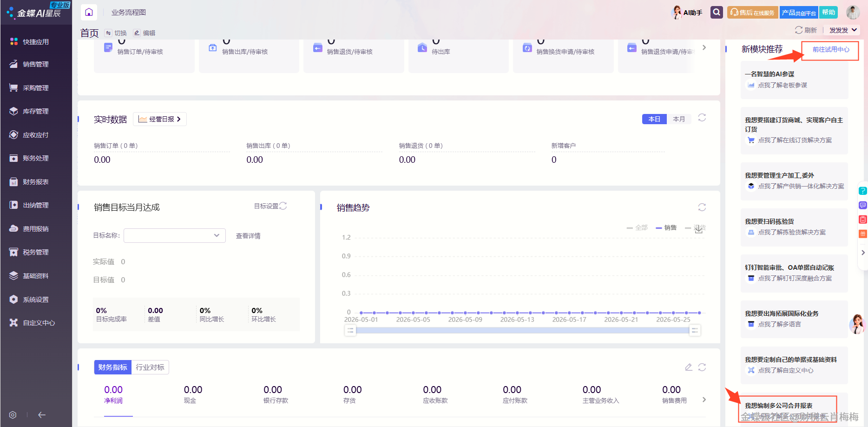Toggle 全部 series in chart legend
This screenshot has height=427, width=868.
click(637, 227)
